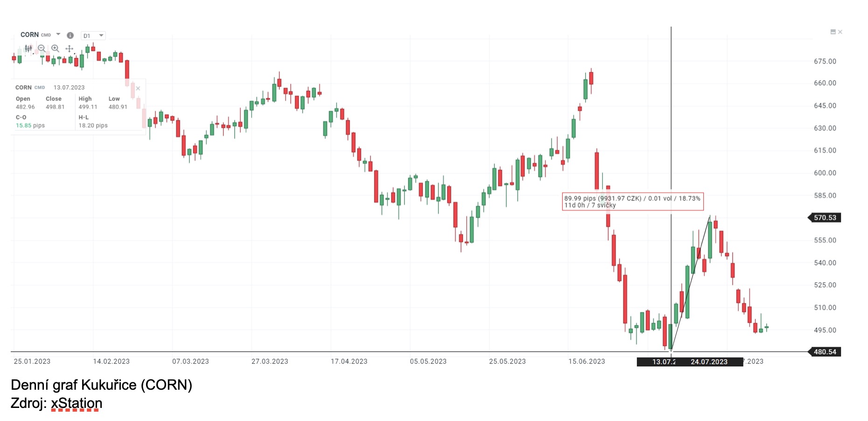Click the CMD label beside CORN

click(x=46, y=35)
